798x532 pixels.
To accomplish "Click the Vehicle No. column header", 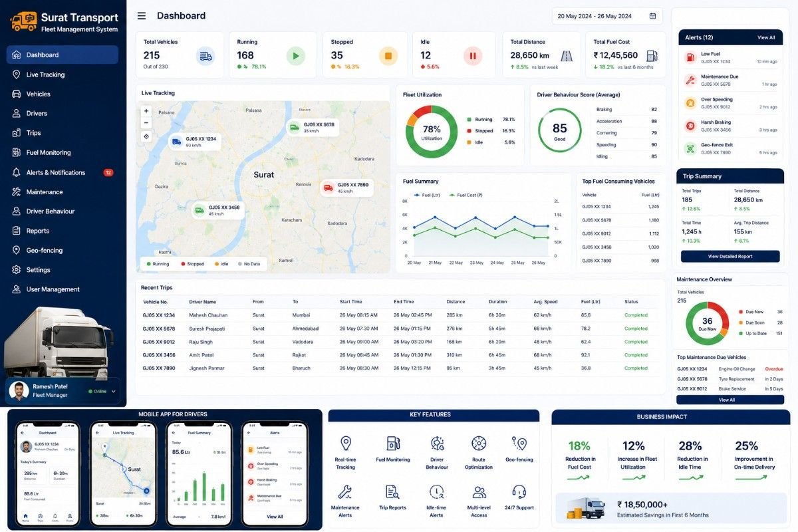I will 156,302.
